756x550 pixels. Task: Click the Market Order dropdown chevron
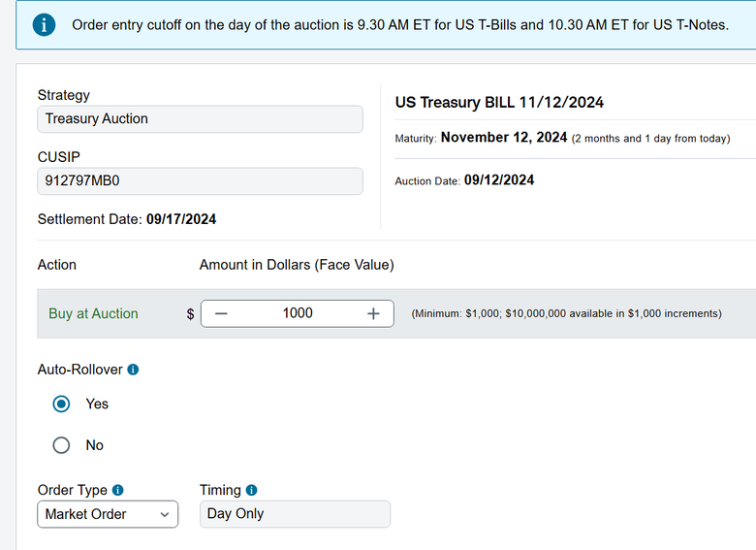(164, 514)
